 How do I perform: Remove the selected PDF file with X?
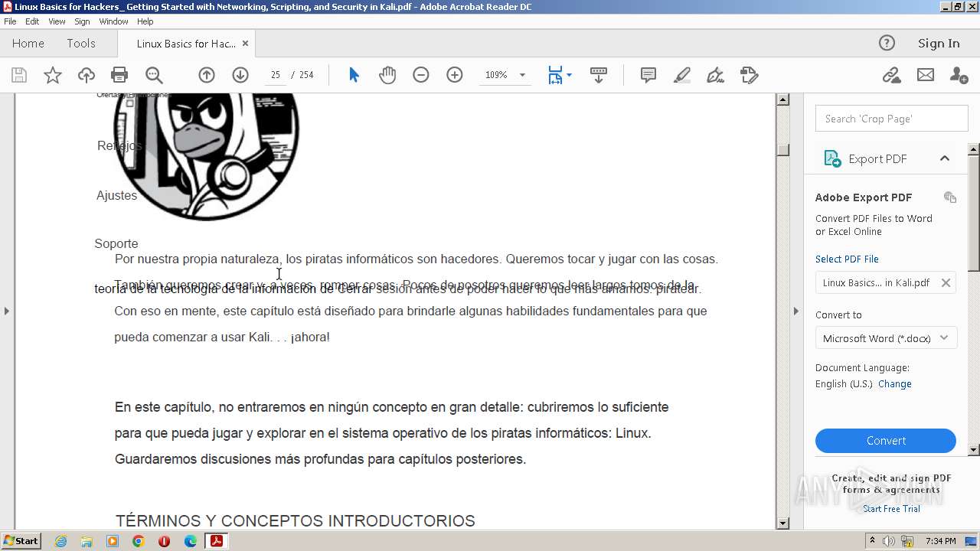[x=946, y=282]
